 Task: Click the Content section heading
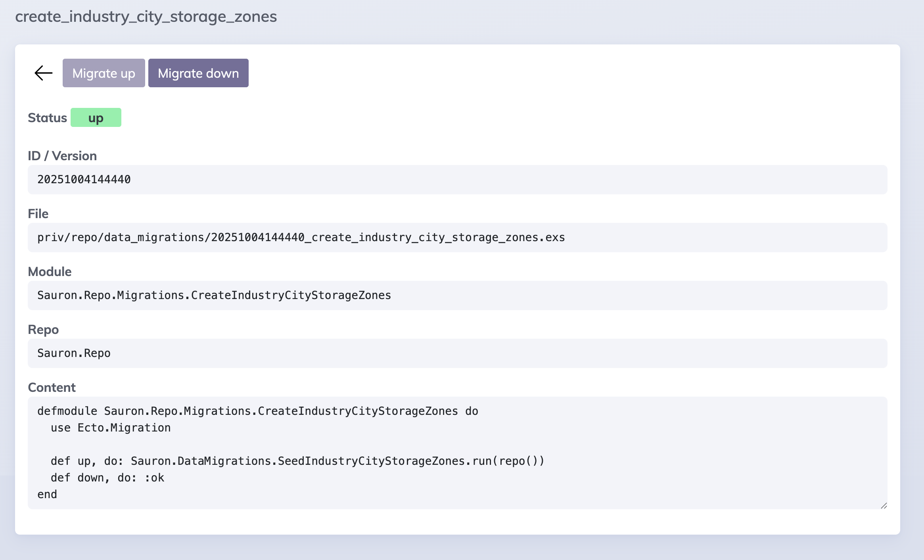click(52, 387)
